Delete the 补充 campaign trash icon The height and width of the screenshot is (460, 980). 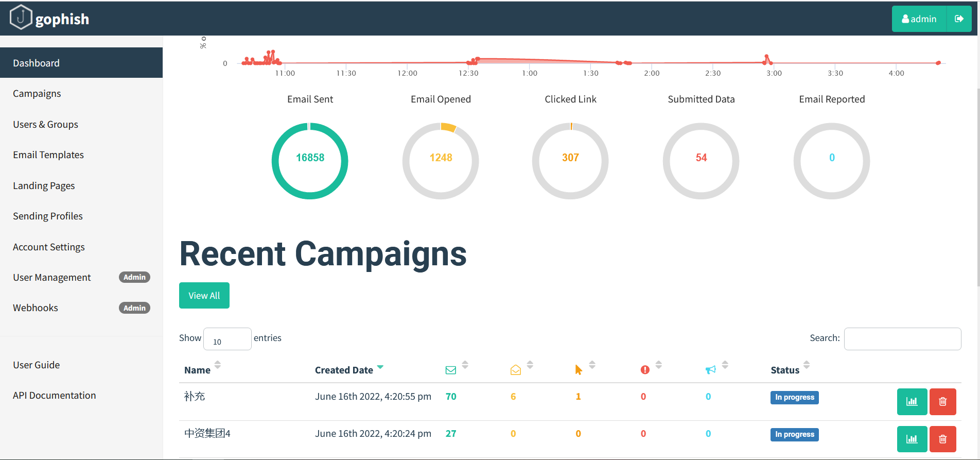(943, 402)
